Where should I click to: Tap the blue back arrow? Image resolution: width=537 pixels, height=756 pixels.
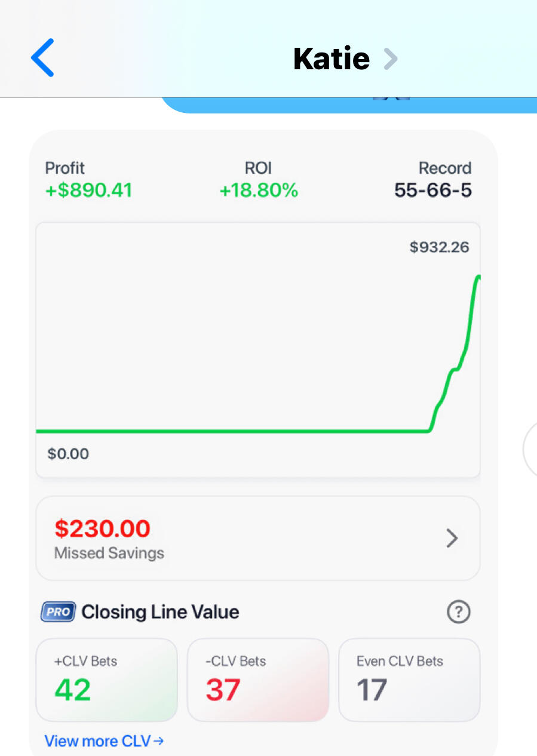[x=42, y=58]
